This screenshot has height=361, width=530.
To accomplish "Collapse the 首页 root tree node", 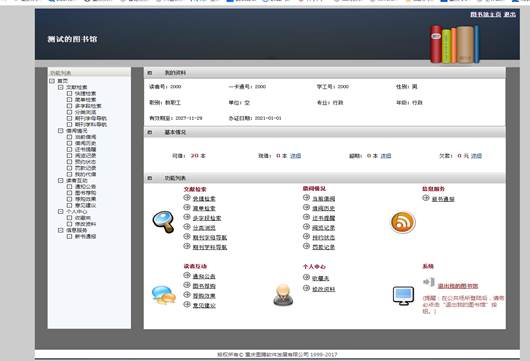I will tap(52, 81).
